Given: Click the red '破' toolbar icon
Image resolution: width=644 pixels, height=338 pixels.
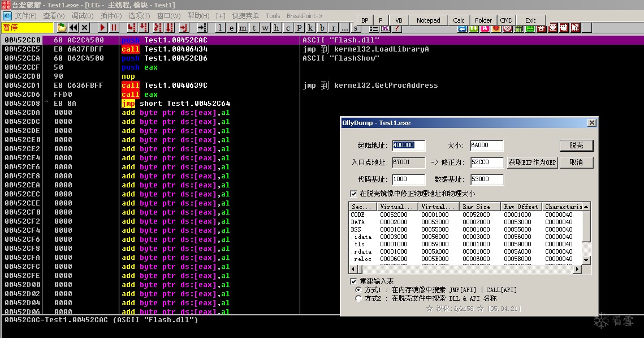Looking at the screenshot, I should [564, 28].
